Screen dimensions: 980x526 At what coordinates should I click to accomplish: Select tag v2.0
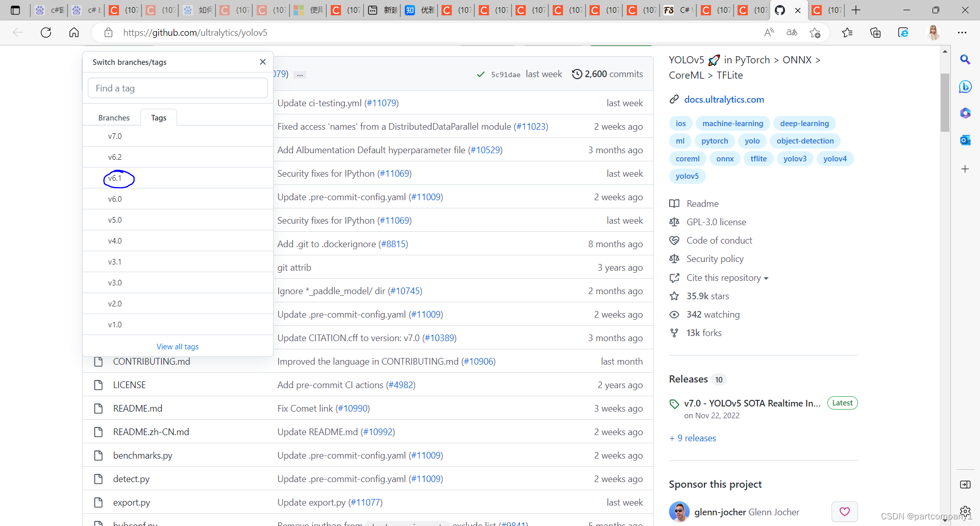pyautogui.click(x=178, y=304)
